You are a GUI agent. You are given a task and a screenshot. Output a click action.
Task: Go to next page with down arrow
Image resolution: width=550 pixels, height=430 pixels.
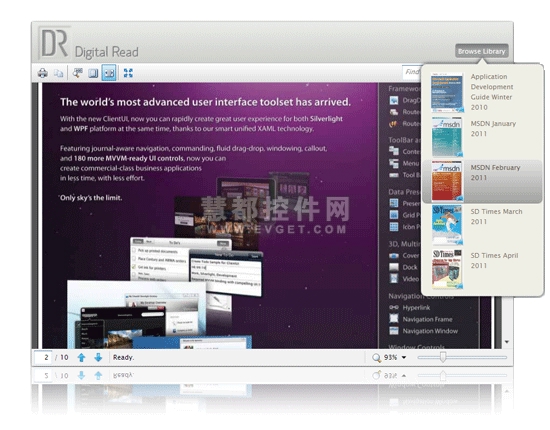98,357
